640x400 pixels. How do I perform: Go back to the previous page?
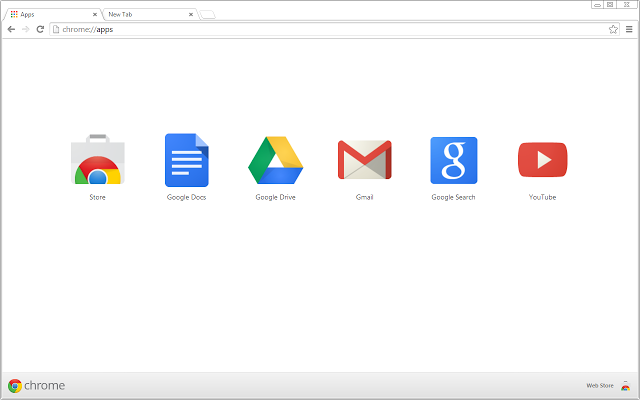tap(11, 29)
